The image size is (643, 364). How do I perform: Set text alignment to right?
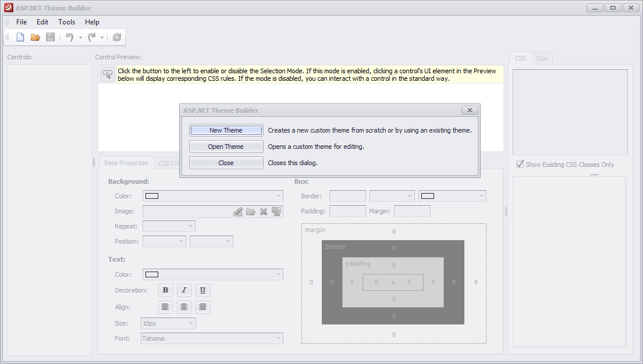coord(203,307)
